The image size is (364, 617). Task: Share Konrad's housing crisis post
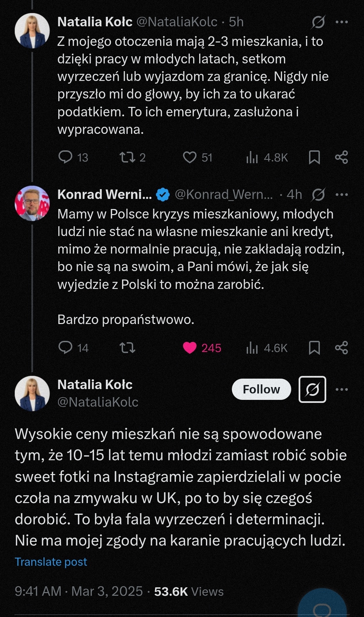tap(341, 347)
